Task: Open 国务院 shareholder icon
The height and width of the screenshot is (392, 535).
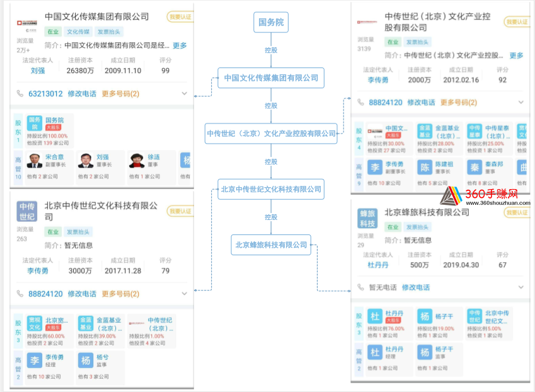Action: pos(35,123)
